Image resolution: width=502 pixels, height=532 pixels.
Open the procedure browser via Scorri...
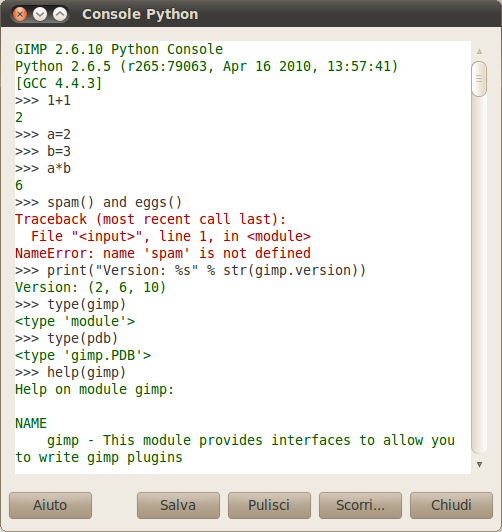(360, 505)
